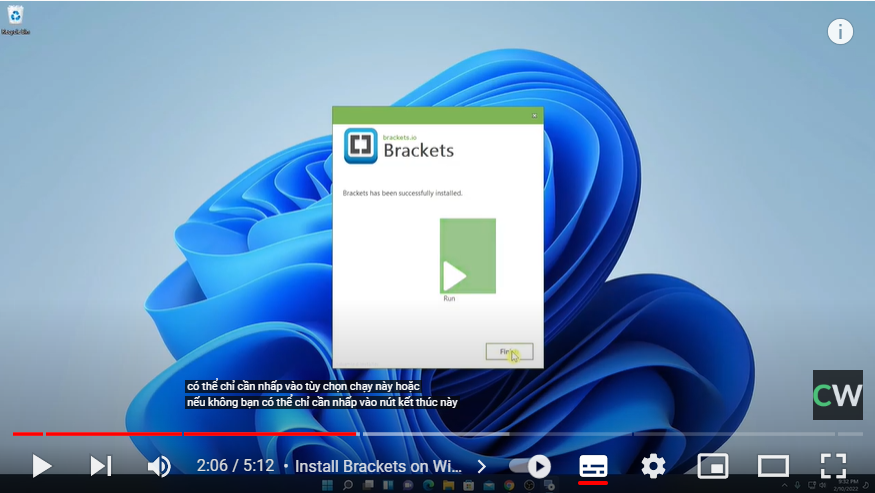Close the Brackets installer window
This screenshot has width=875, height=493.
(534, 116)
